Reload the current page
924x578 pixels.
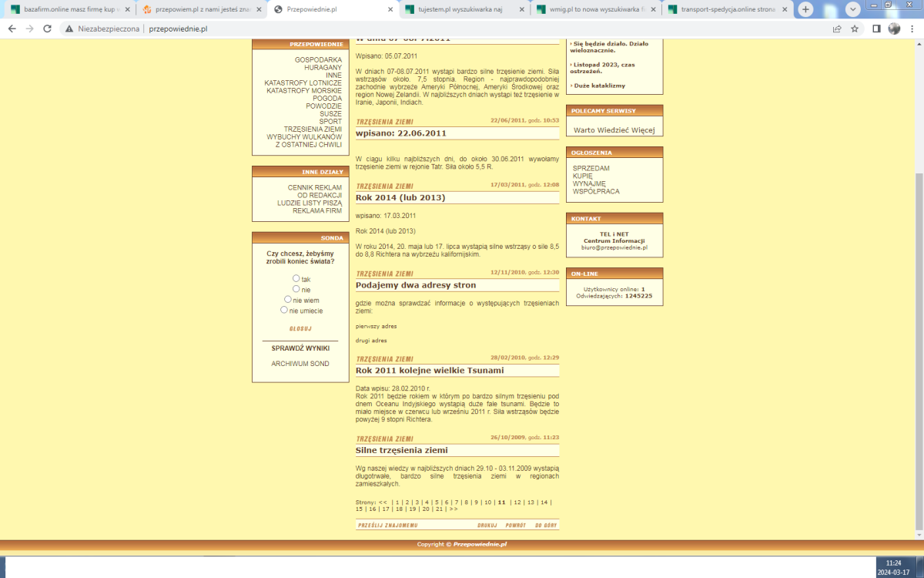47,29
